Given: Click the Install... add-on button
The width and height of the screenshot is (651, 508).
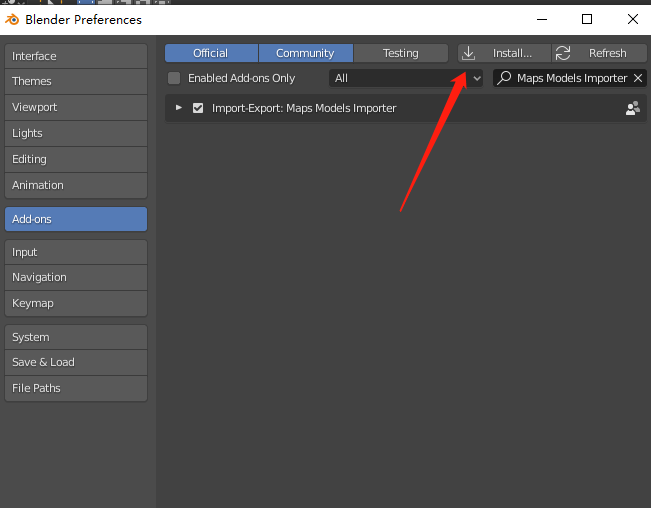Looking at the screenshot, I should 504,53.
